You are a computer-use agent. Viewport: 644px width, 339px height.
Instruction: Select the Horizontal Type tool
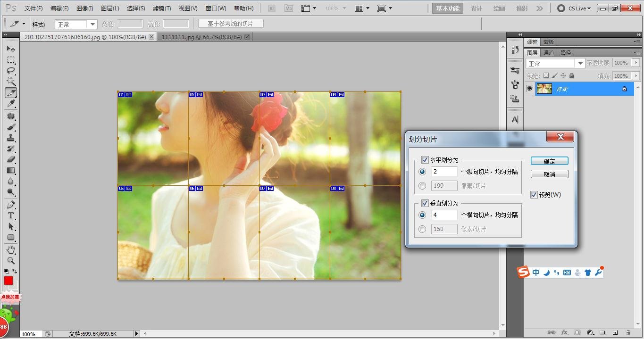(x=10, y=215)
